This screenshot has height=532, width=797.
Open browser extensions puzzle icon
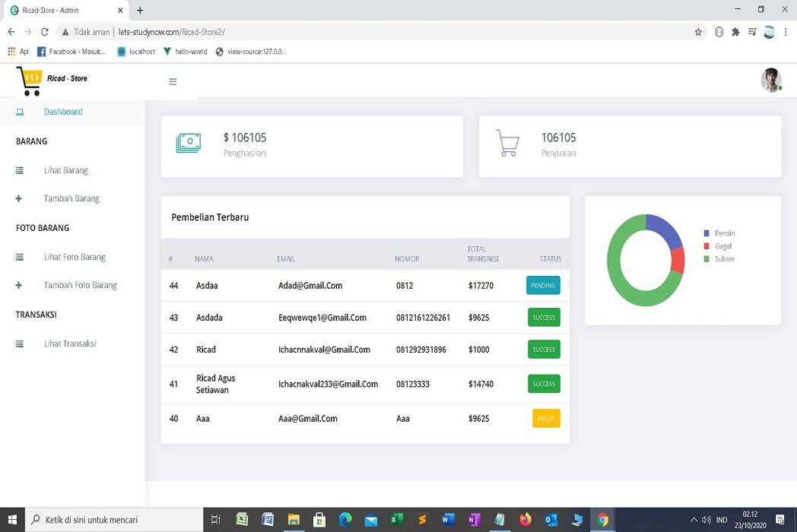[735, 32]
